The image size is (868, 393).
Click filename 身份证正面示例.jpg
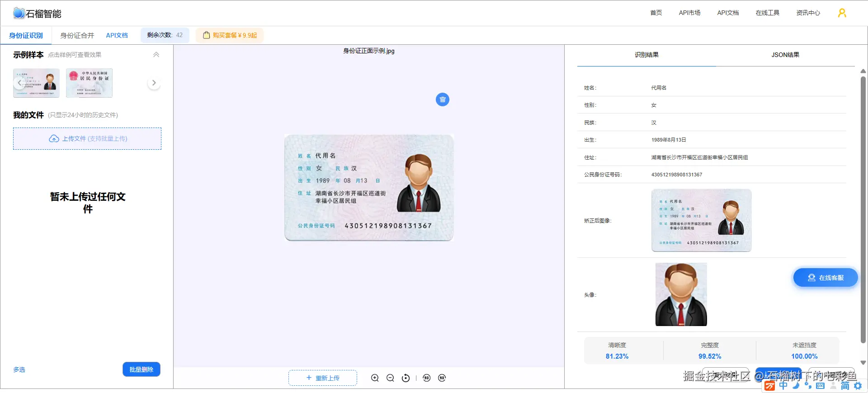(x=369, y=51)
